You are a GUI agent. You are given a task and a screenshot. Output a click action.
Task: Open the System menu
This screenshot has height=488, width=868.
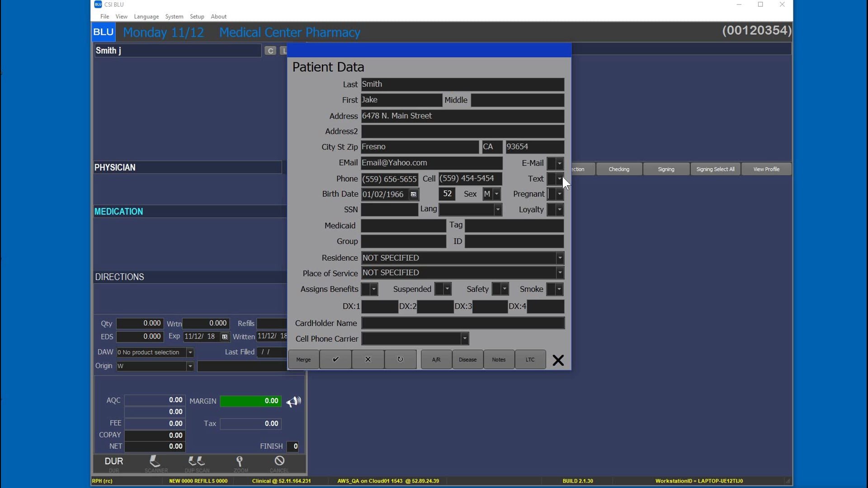pos(174,16)
